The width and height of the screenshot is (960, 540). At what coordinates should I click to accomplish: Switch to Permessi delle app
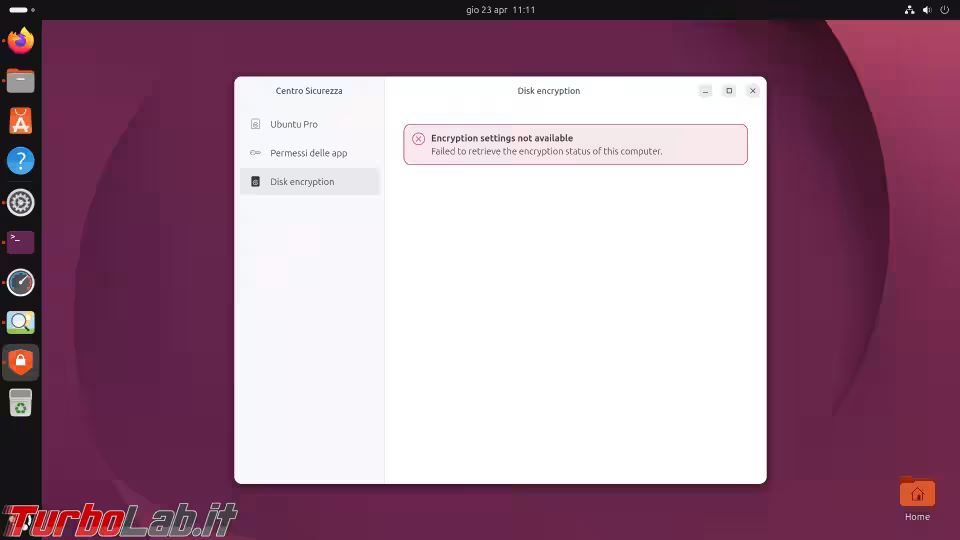click(x=308, y=153)
